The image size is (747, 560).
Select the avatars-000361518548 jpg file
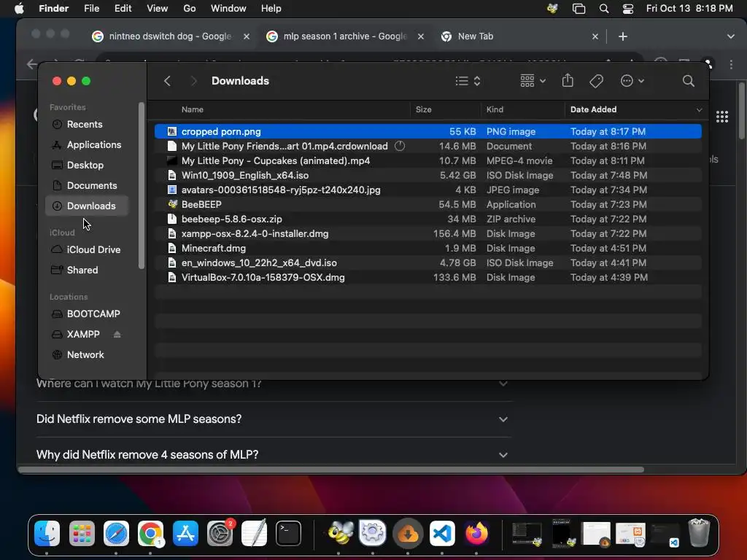pos(427,190)
